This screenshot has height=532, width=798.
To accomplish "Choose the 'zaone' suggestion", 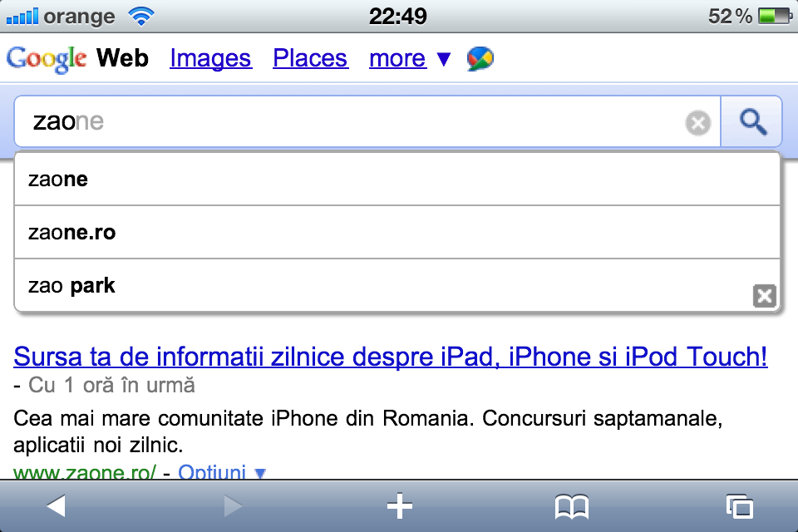I will point(397,180).
